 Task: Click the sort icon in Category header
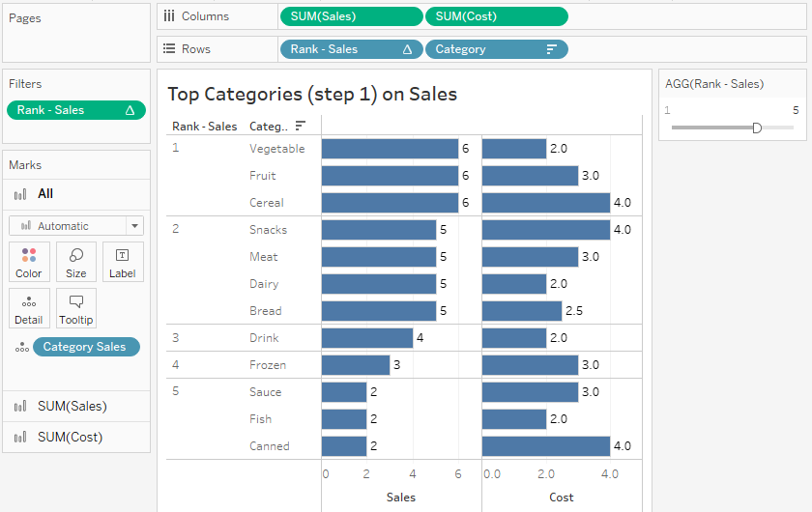point(301,126)
